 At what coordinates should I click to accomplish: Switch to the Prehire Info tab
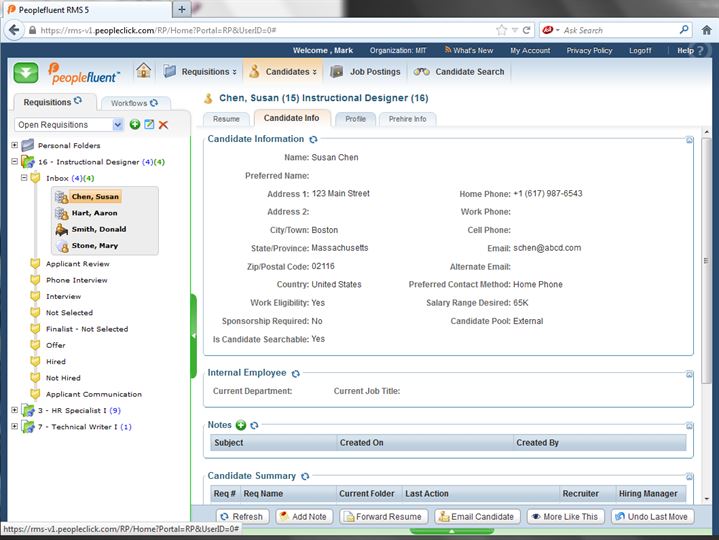pos(407,119)
